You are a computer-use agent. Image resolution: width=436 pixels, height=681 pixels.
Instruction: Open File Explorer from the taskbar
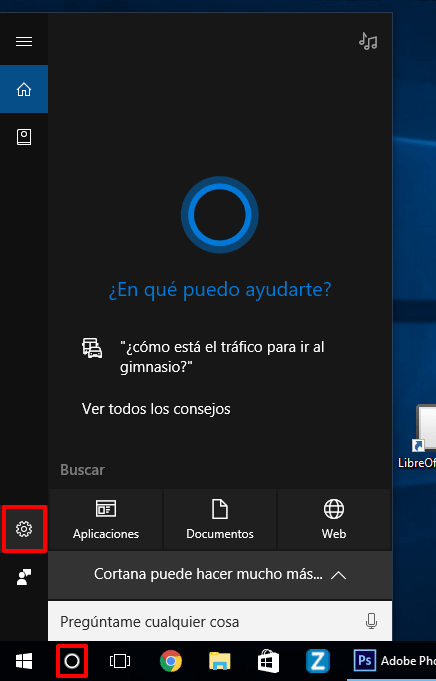[x=220, y=661]
